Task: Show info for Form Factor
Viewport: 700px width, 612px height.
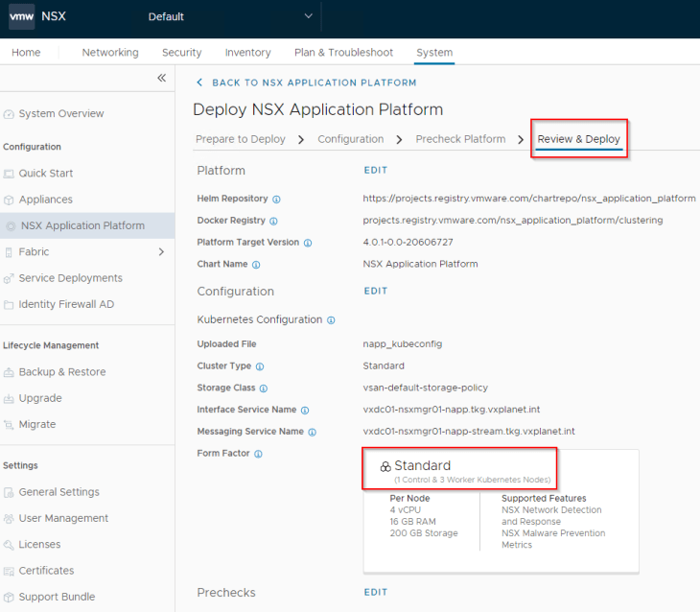Action: coord(258,455)
